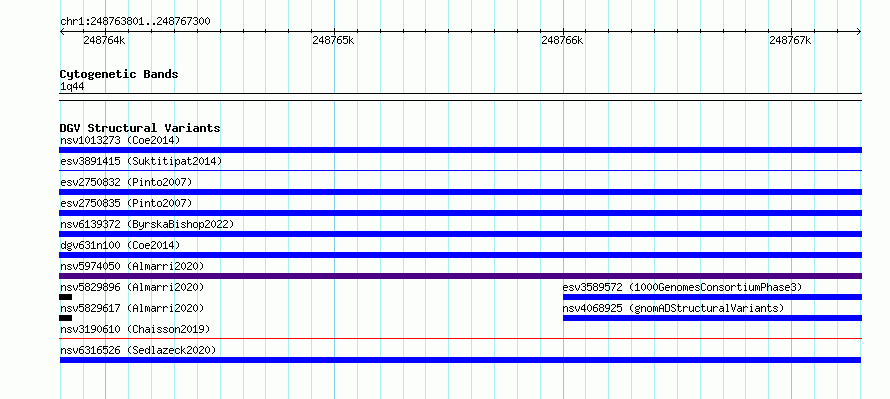Screen dimensions: 890x399
Task: Click the thin blue line under esv3891415
Action: pyautogui.click(x=460, y=170)
